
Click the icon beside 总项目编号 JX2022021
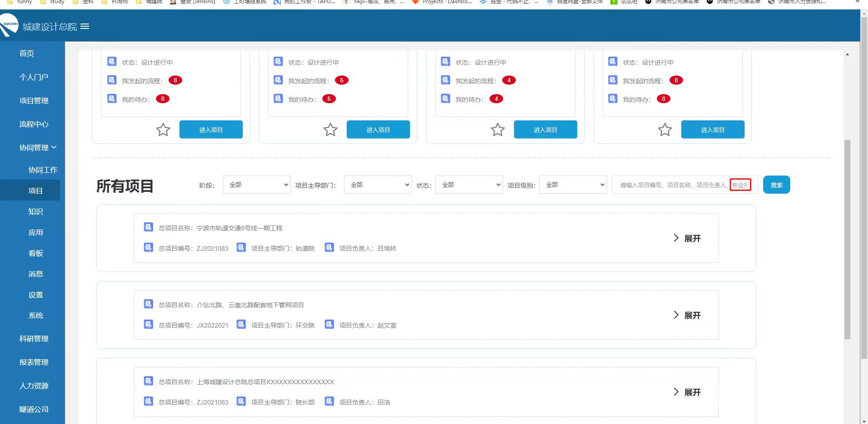[148, 324]
